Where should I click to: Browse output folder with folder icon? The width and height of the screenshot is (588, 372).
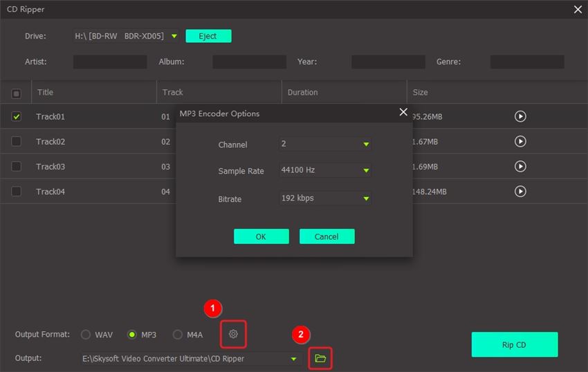[320, 358]
